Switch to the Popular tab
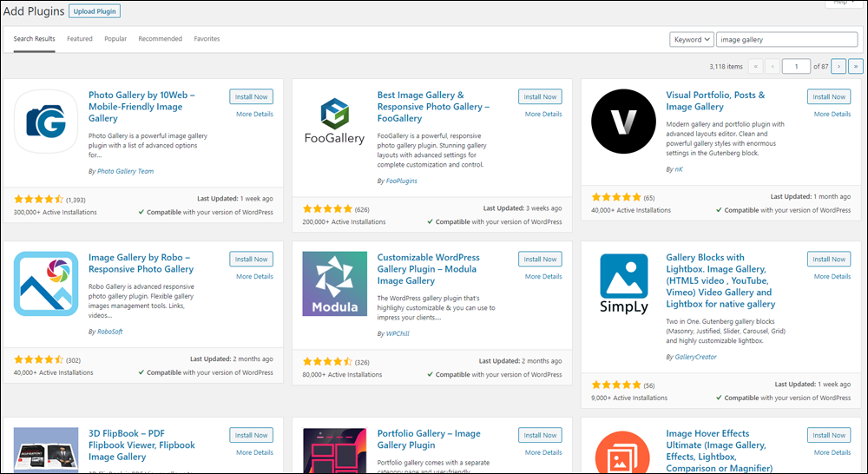This screenshot has width=868, height=474. (115, 39)
